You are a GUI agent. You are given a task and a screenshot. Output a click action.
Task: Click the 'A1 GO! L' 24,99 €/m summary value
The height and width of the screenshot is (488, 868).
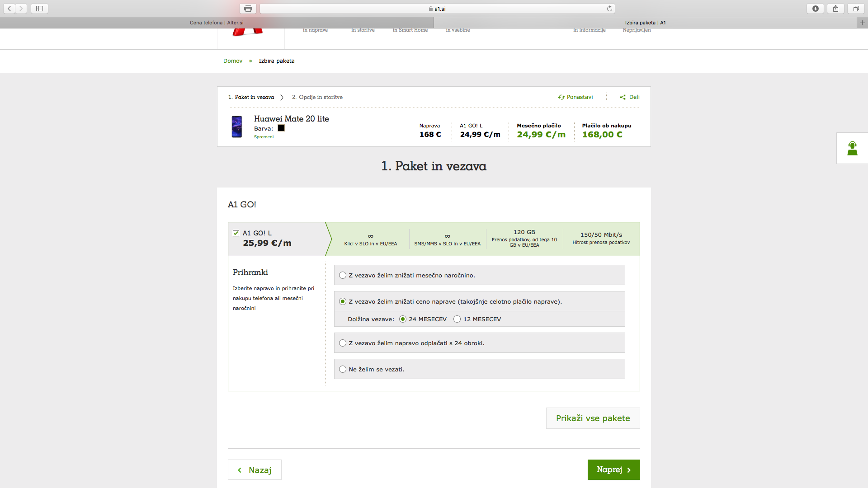click(480, 135)
